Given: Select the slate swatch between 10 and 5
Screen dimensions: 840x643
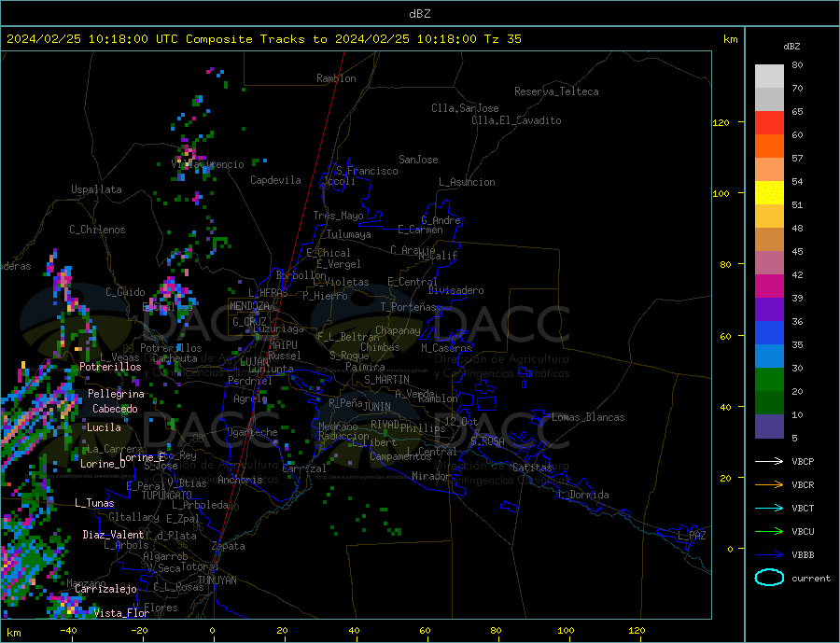Looking at the screenshot, I should (x=769, y=426).
